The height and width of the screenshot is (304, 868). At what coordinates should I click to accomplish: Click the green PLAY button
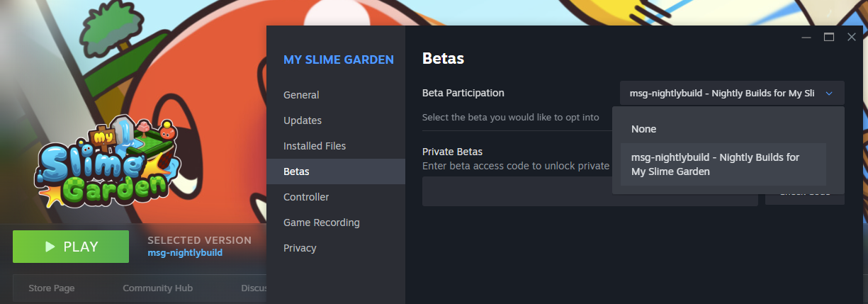click(71, 247)
